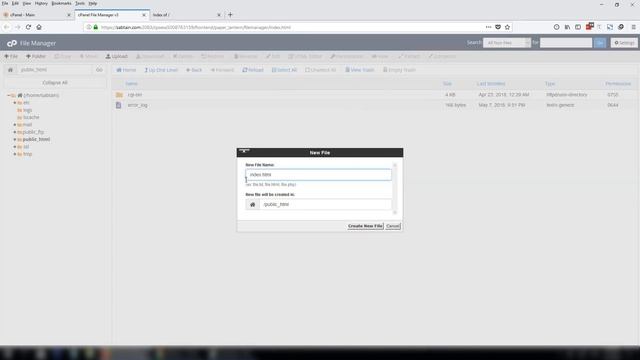Screen dimensions: 640x360
Task: Expand the etc folder in the tree
Action: click(x=15, y=102)
